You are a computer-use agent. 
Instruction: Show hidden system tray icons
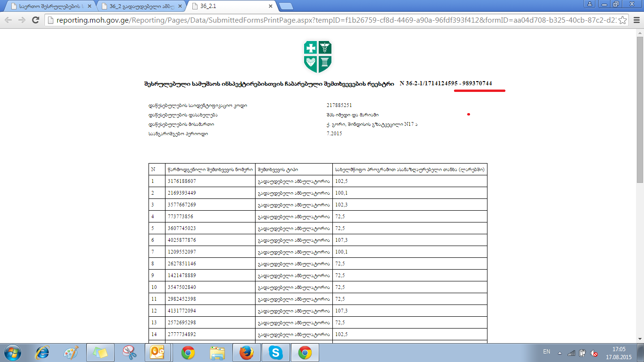click(x=560, y=353)
